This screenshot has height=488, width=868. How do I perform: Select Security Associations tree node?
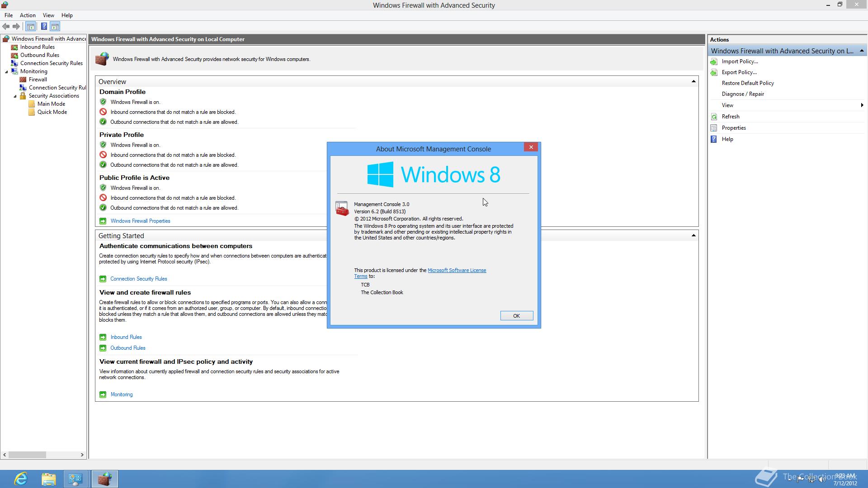pos(54,96)
